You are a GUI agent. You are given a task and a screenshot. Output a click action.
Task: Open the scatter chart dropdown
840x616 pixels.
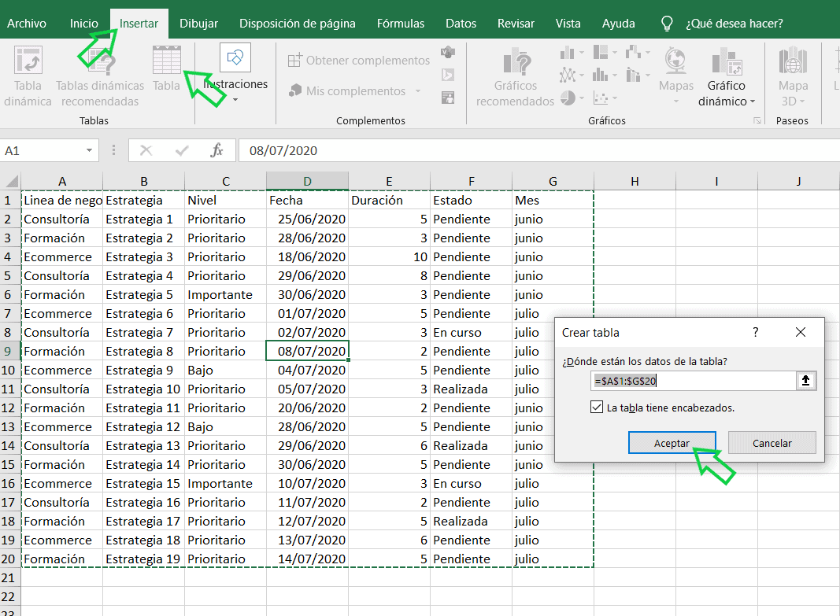tap(615, 98)
